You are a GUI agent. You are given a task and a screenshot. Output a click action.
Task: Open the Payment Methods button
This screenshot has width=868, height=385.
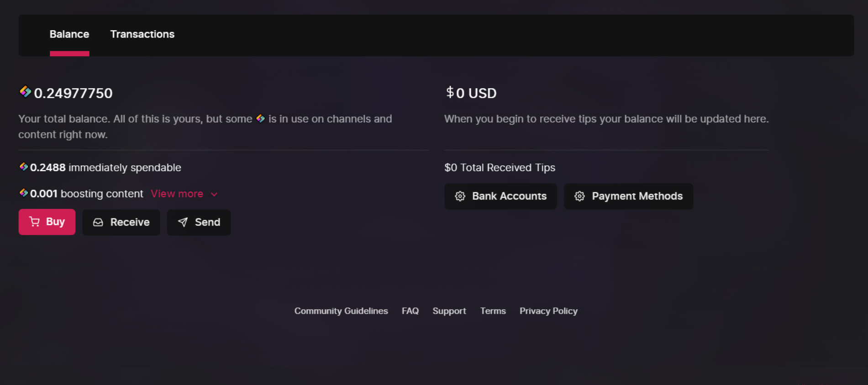pyautogui.click(x=628, y=196)
